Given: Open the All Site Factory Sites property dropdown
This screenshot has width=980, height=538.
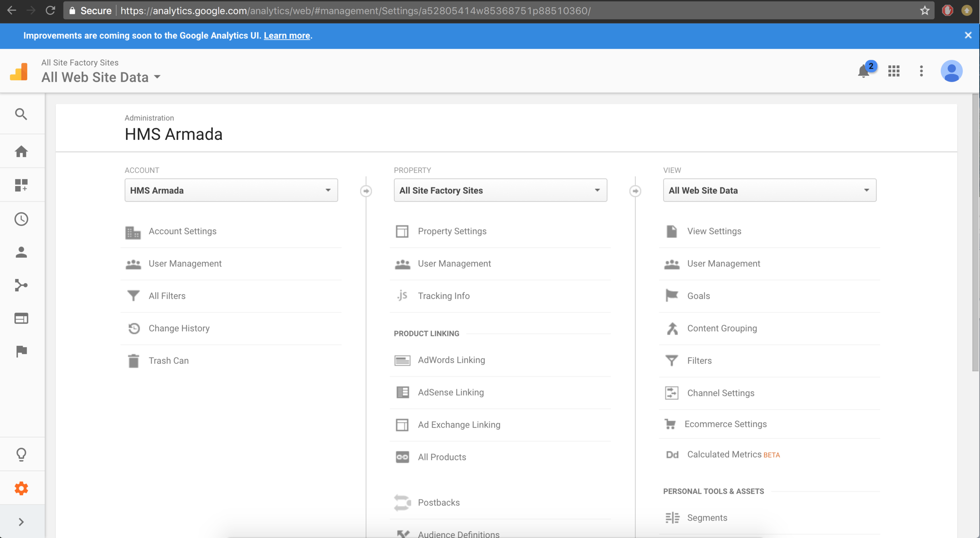Looking at the screenshot, I should 500,190.
